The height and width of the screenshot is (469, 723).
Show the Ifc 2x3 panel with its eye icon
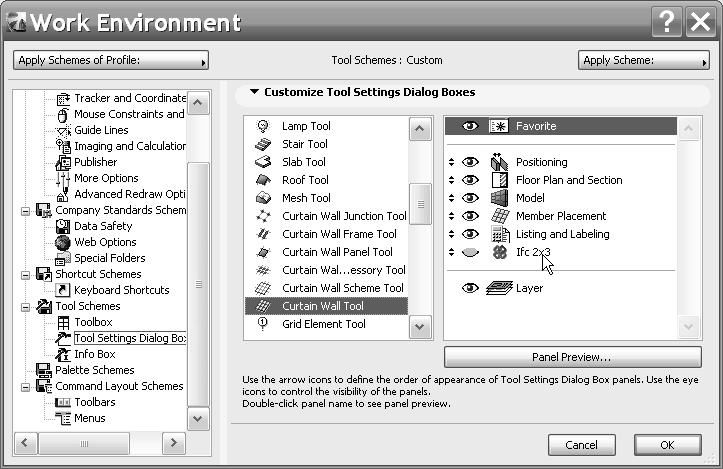(471, 253)
